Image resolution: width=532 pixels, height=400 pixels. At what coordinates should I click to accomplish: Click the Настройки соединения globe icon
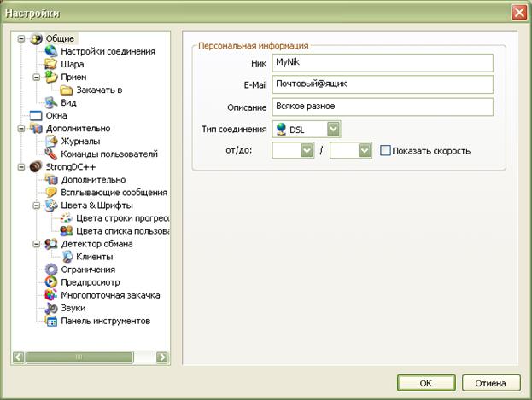pos(51,51)
